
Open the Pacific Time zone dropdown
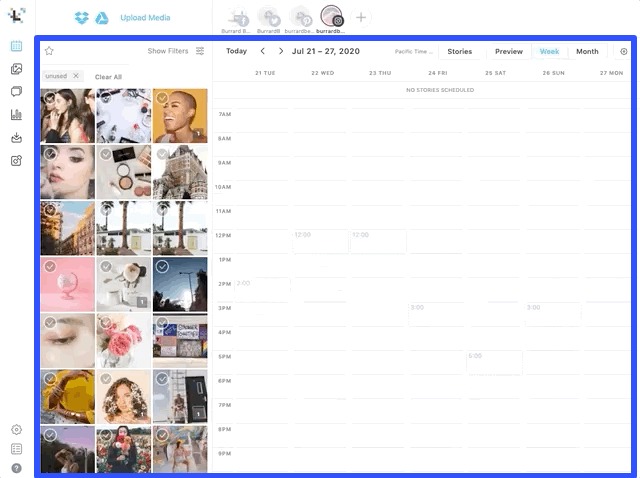click(x=414, y=51)
